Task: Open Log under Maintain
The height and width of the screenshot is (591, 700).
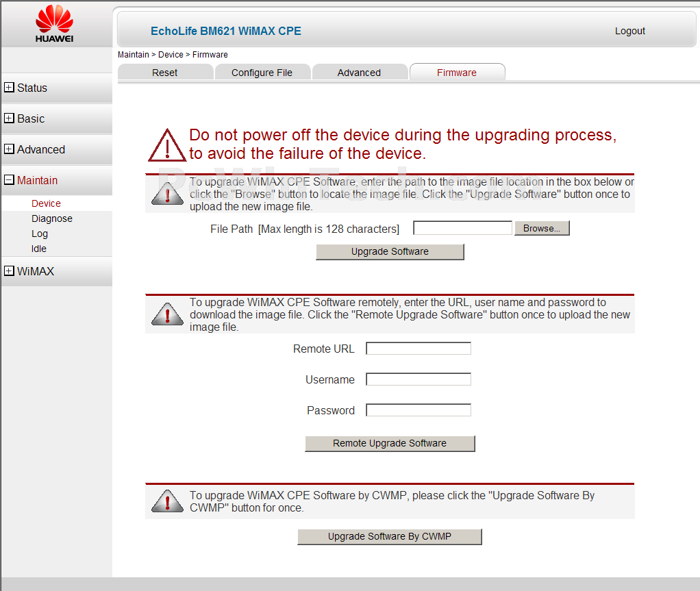Action: click(x=40, y=234)
